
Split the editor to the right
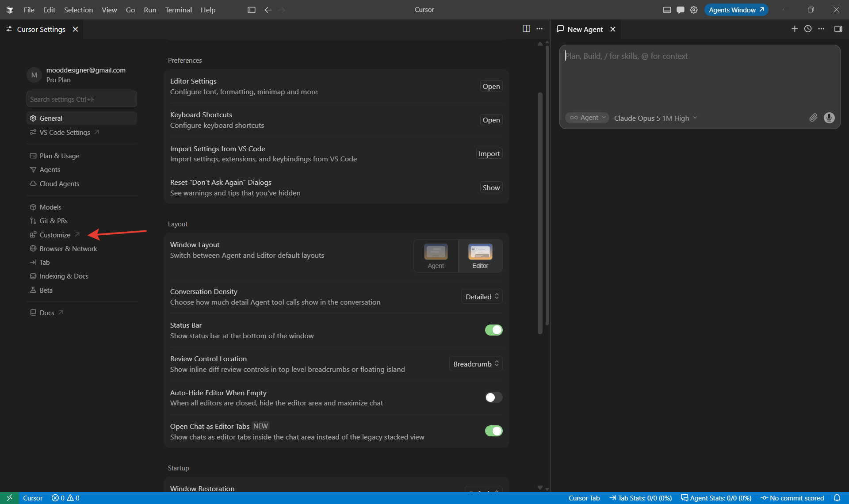tap(526, 28)
